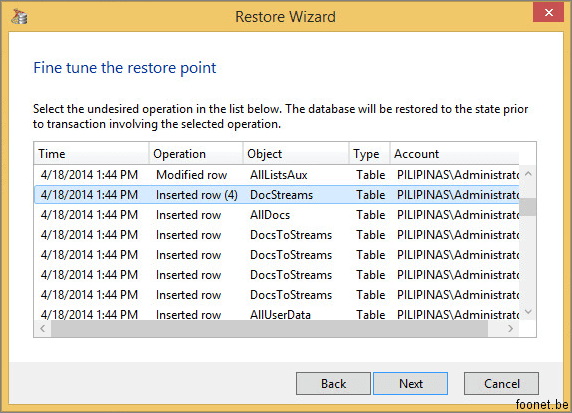
Task: Click the Type column header
Action: point(369,154)
